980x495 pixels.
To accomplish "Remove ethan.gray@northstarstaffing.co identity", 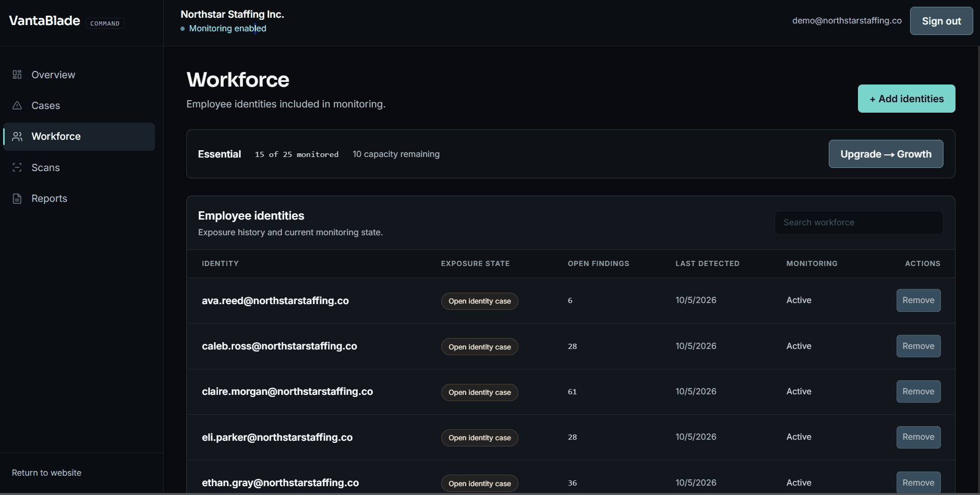I will pyautogui.click(x=918, y=483).
